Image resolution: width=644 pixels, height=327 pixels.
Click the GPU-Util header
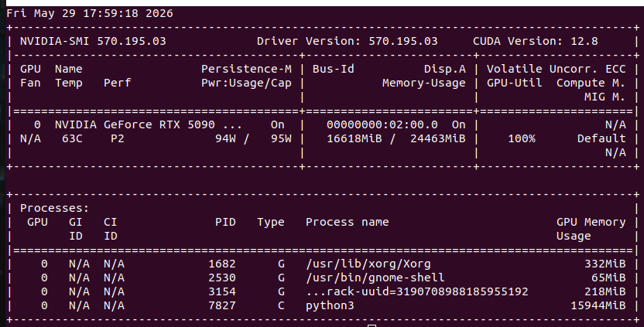(x=514, y=83)
